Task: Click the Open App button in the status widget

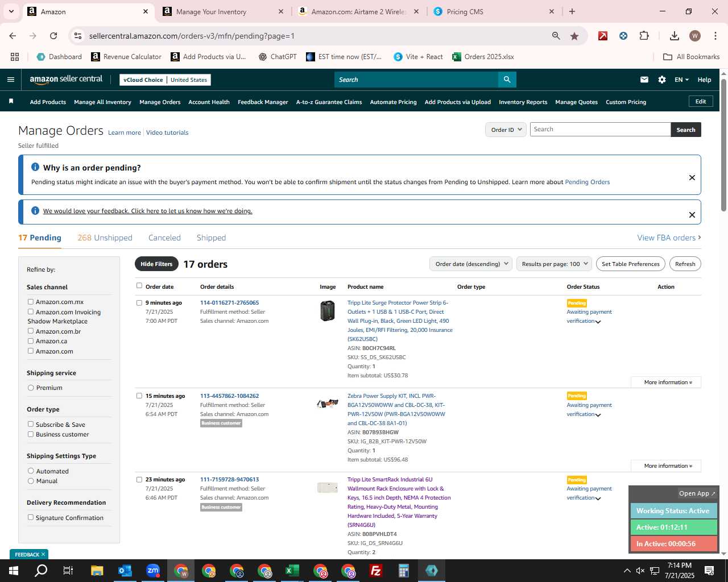Action: [697, 493]
